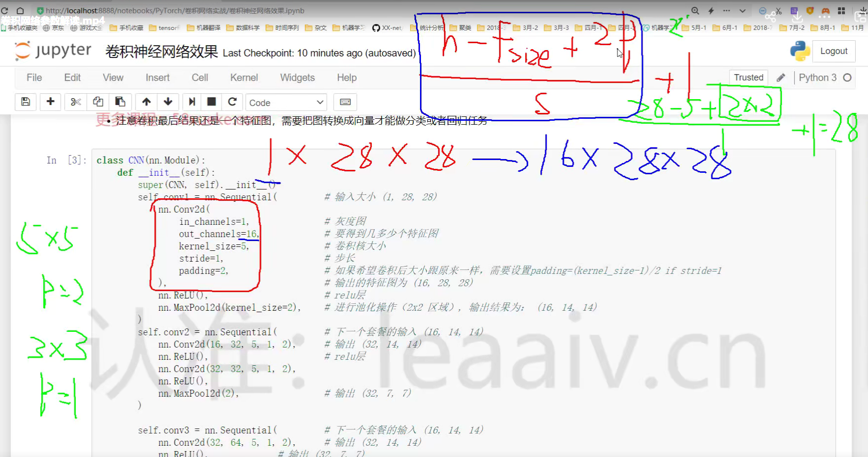
Task: Move selected cell up
Action: click(146, 102)
